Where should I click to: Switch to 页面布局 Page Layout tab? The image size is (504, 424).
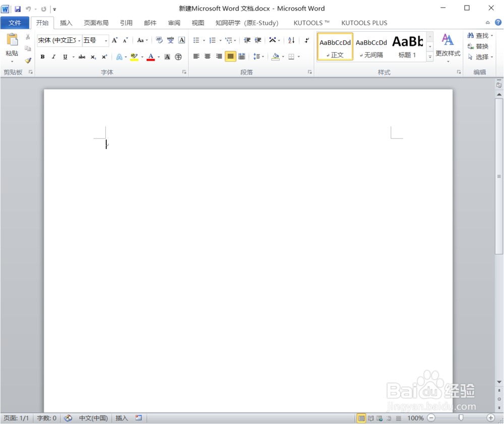[96, 23]
